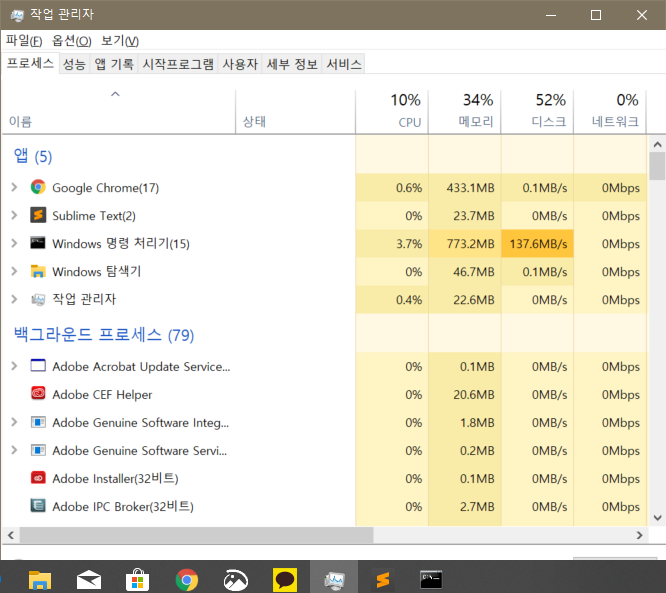Click the horizontal scrollbar right arrow
This screenshot has height=593, width=666.
point(640,535)
